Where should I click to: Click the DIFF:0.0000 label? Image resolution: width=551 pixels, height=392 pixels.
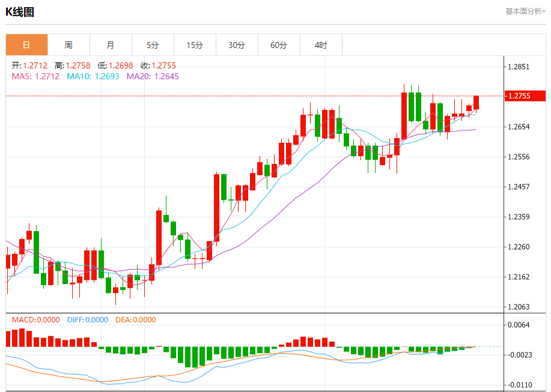pyautogui.click(x=88, y=320)
